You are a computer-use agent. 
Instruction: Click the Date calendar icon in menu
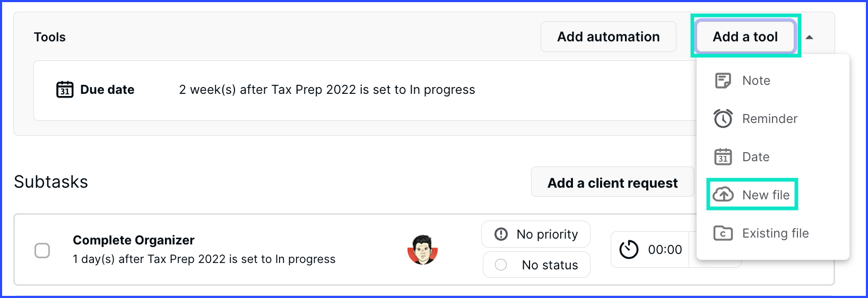coord(723,157)
